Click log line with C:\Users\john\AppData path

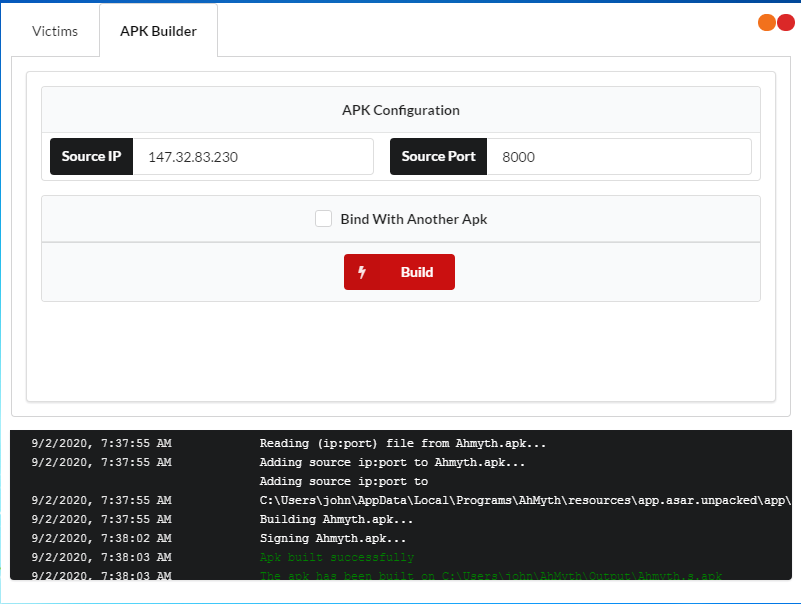[x=525, y=500]
